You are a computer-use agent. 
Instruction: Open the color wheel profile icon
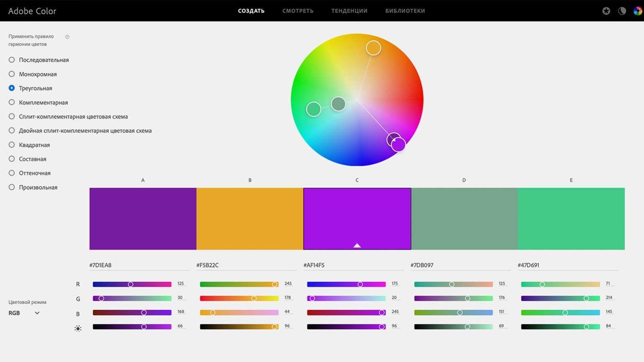pos(637,11)
